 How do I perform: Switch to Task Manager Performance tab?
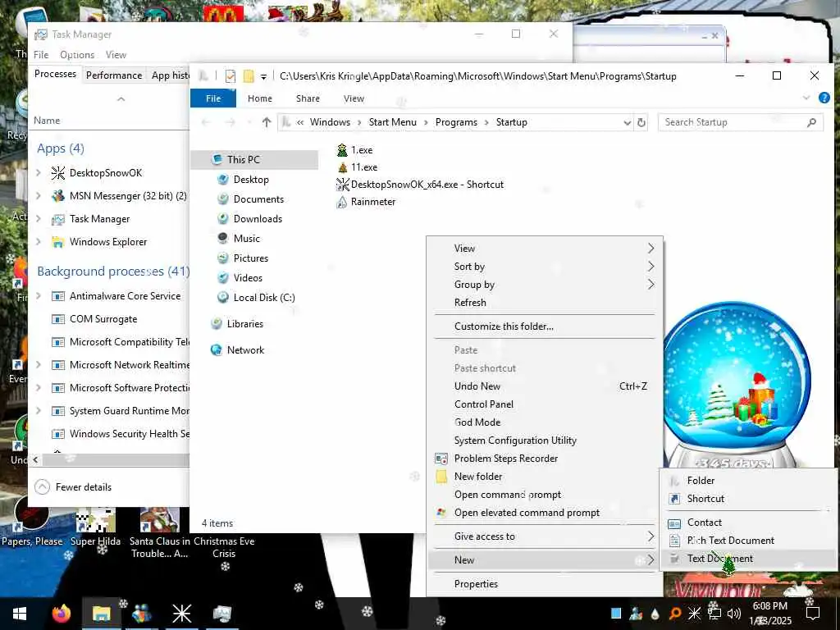pyautogui.click(x=114, y=75)
